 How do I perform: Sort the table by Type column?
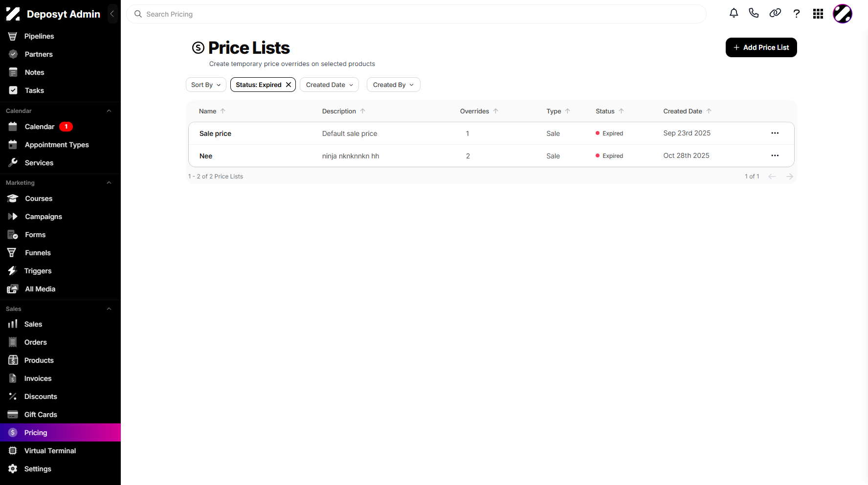coord(558,111)
